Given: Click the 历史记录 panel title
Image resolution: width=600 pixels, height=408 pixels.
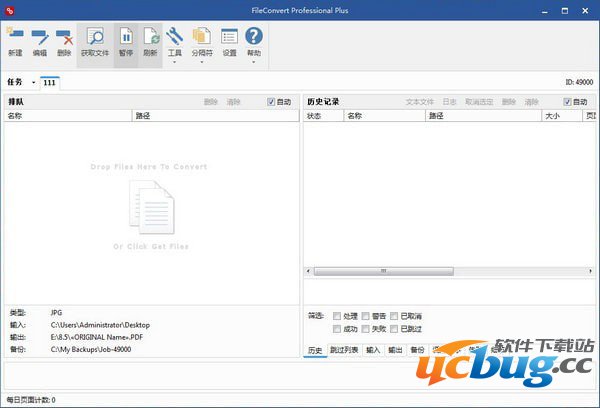Looking at the screenshot, I should (323, 102).
